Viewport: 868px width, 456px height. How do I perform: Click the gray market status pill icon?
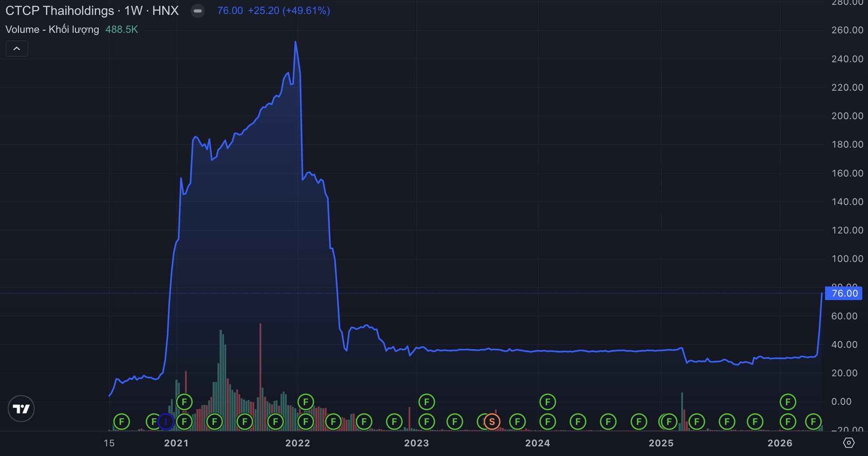[198, 11]
